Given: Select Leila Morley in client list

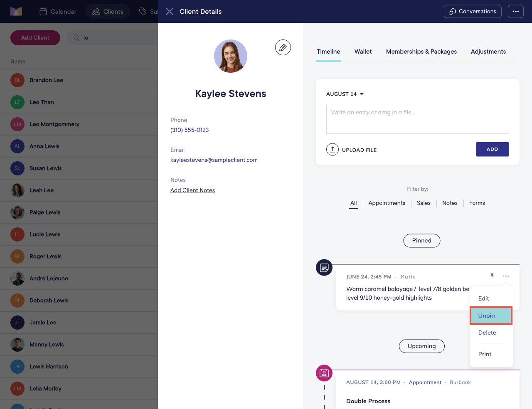Looking at the screenshot, I should pos(79,389).
